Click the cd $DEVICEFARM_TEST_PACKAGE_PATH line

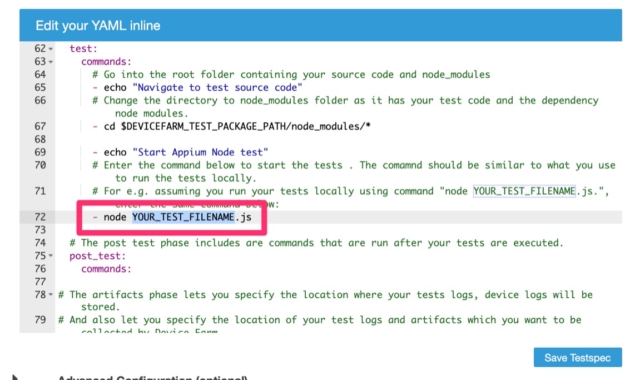231,126
